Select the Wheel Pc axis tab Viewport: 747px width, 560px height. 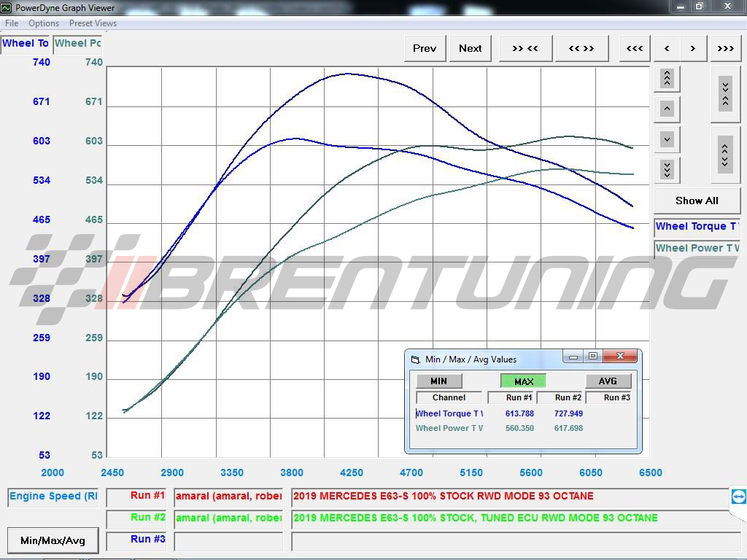point(77,43)
